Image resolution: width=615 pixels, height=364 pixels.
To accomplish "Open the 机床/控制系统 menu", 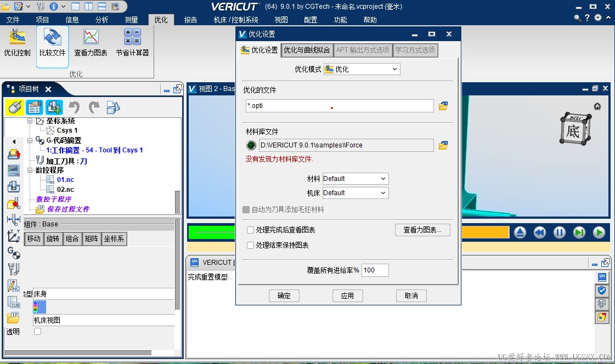I will point(236,20).
